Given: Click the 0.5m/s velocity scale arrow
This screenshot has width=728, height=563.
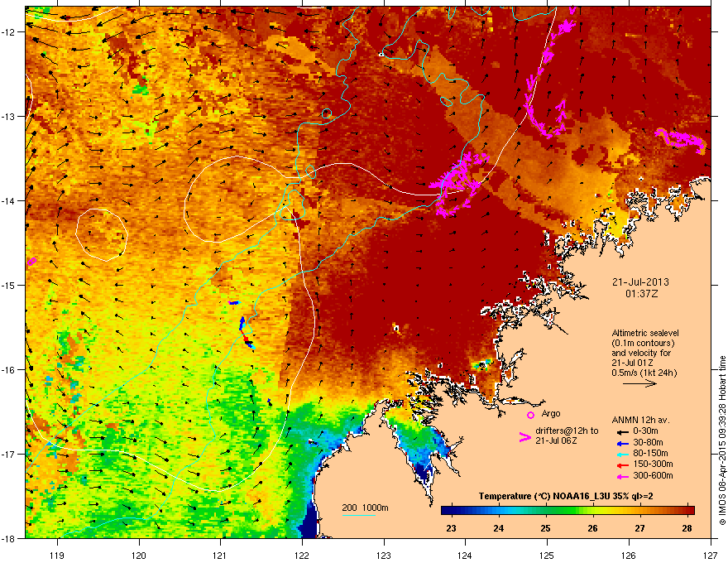Looking at the screenshot, I should (x=639, y=383).
